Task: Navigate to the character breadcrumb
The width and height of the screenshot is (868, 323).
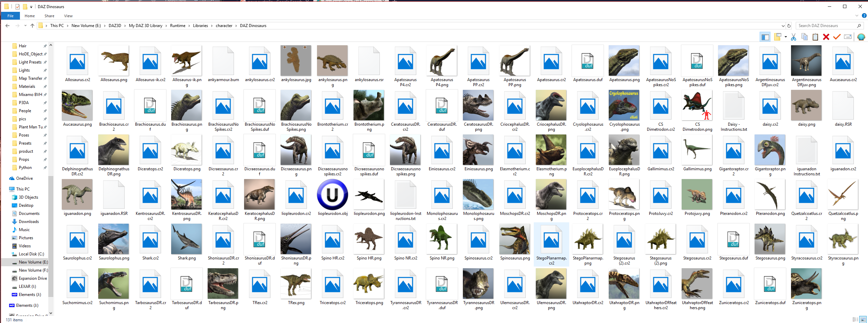Action: 224,26
